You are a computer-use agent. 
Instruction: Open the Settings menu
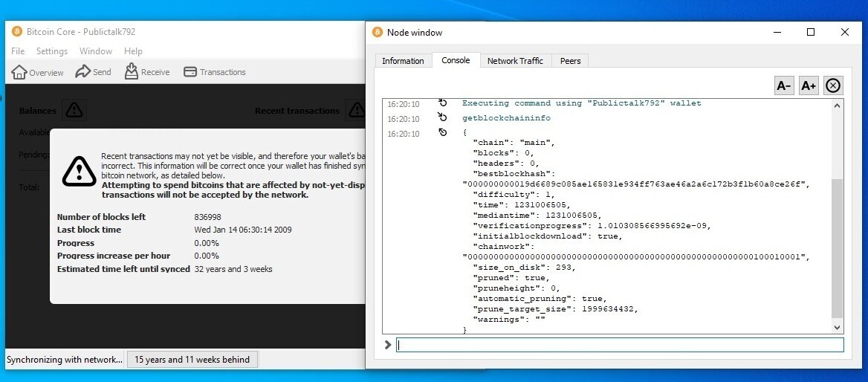pyautogui.click(x=51, y=51)
